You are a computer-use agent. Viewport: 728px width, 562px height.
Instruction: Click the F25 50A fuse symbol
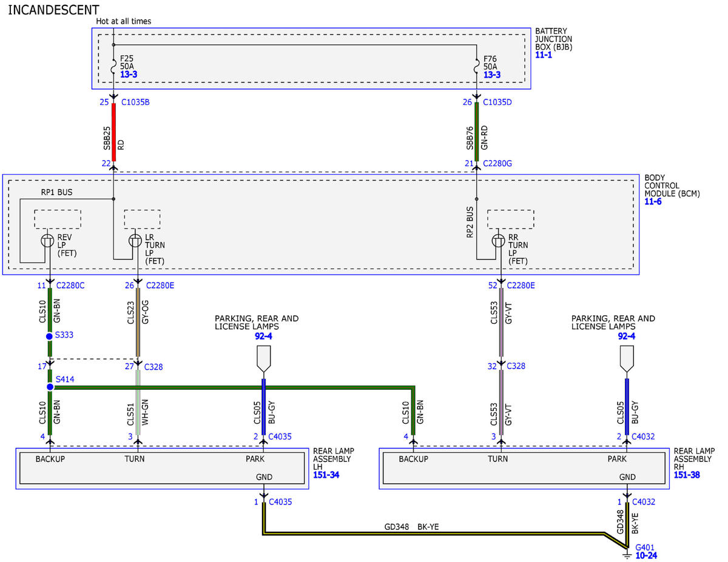pos(113,65)
